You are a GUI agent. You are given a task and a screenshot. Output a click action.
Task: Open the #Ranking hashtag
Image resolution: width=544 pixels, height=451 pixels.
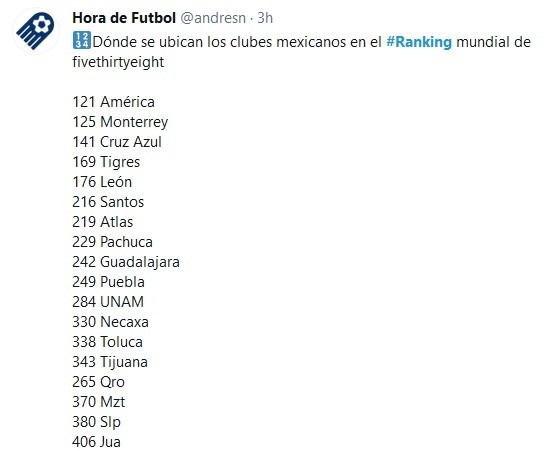click(x=419, y=42)
